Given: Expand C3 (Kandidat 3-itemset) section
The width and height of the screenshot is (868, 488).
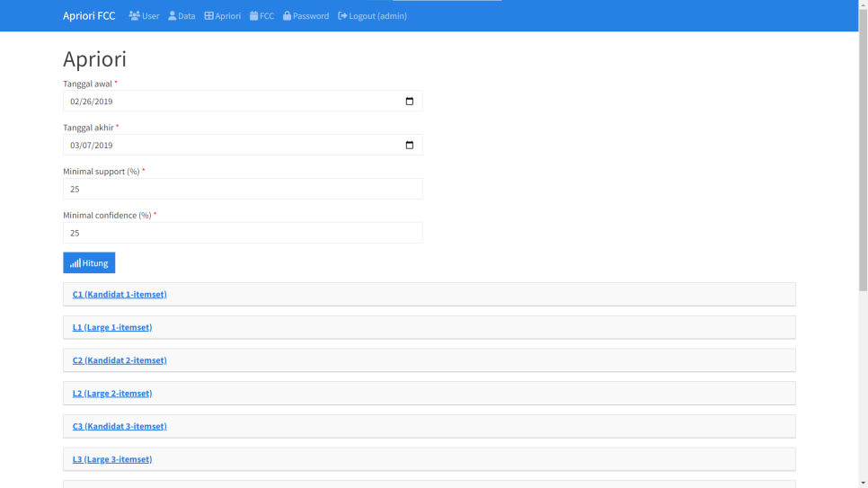Looking at the screenshot, I should (x=120, y=427).
